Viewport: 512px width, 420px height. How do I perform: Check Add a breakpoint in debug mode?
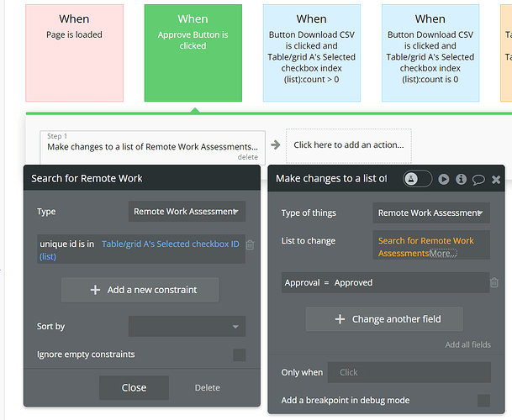click(483, 400)
